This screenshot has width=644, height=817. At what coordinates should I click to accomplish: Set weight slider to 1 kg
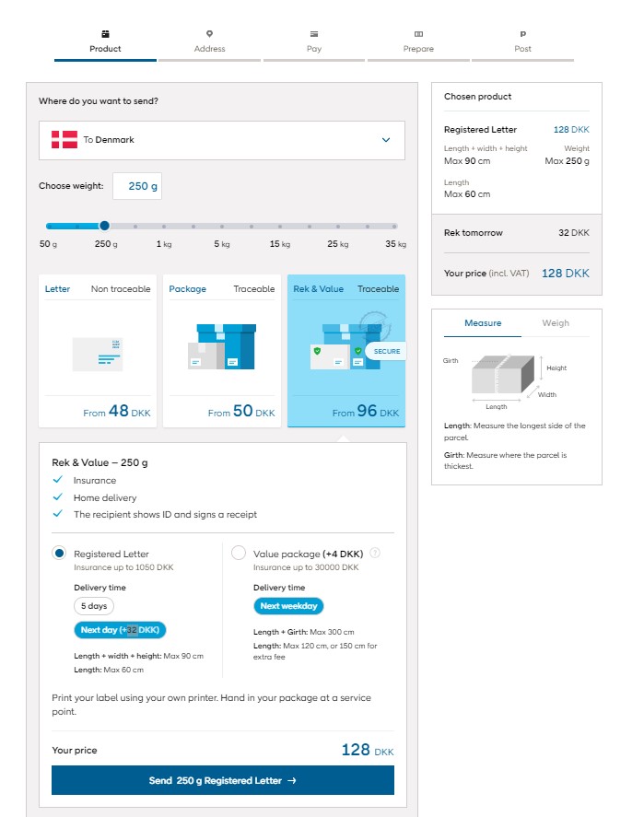click(164, 226)
